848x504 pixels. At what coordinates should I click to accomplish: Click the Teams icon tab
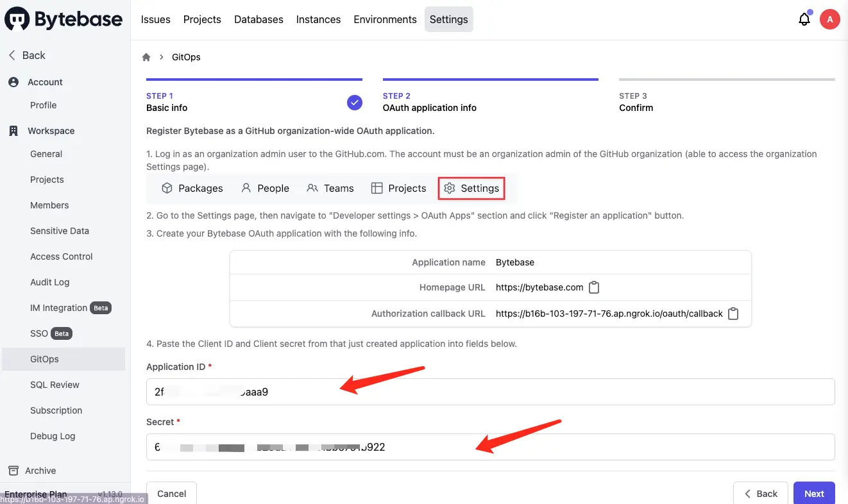click(312, 188)
